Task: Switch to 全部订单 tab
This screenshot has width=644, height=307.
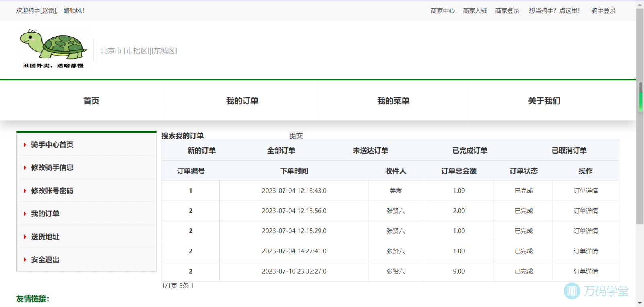Action: point(281,151)
